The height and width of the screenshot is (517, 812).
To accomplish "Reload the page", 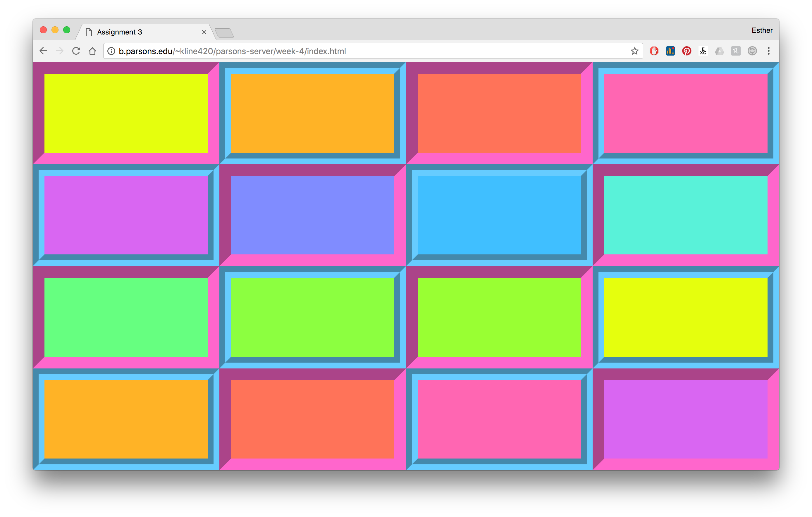I will (x=76, y=51).
